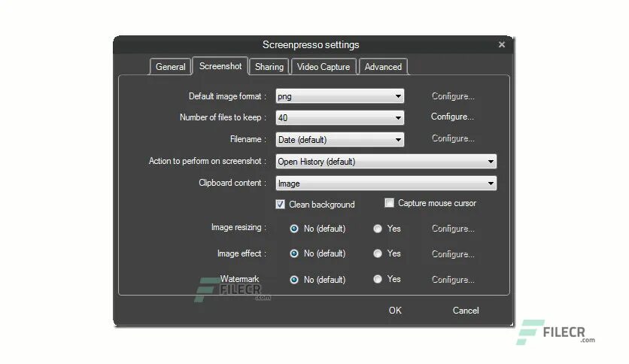Select No (default) for Image resizing
Viewport: 629px width, 364px height.
point(294,229)
